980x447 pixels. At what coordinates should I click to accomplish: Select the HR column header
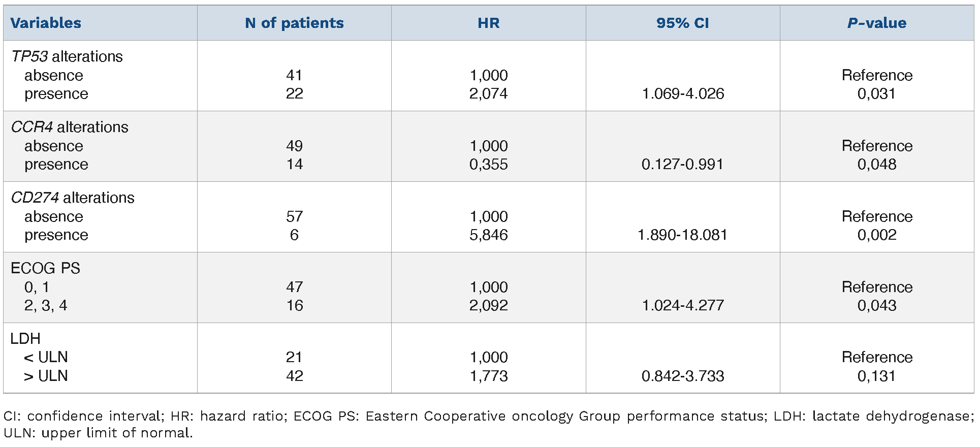488,23
